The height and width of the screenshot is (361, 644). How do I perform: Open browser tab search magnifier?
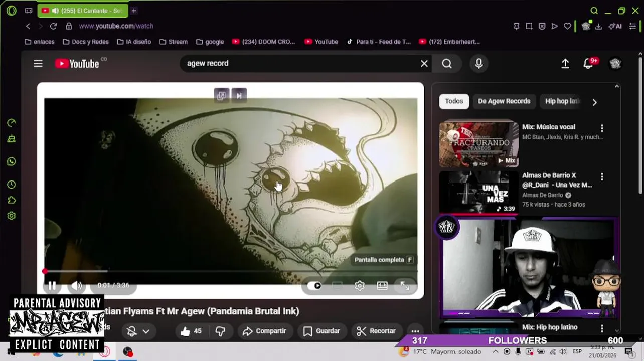pyautogui.click(x=594, y=11)
